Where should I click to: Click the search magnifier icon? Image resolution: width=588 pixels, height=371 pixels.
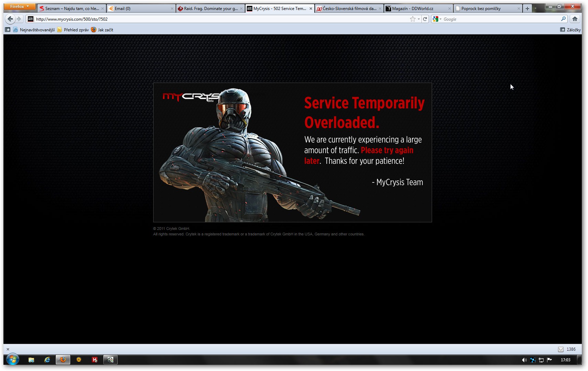tap(563, 19)
